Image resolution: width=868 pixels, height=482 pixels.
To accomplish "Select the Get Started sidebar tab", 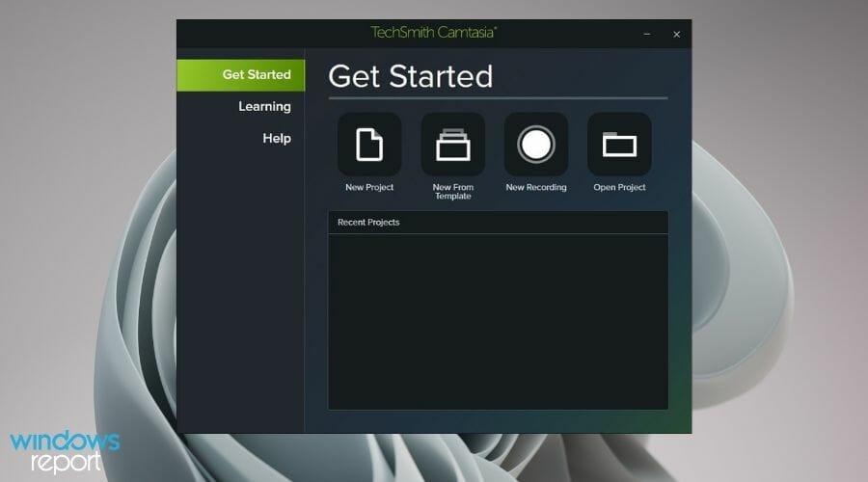I will click(241, 74).
